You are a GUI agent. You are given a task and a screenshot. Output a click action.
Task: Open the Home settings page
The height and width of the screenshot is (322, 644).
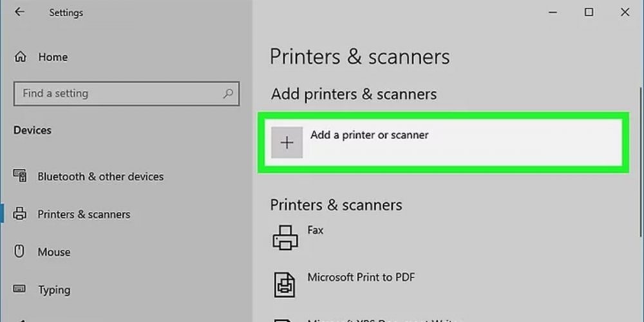point(53,57)
